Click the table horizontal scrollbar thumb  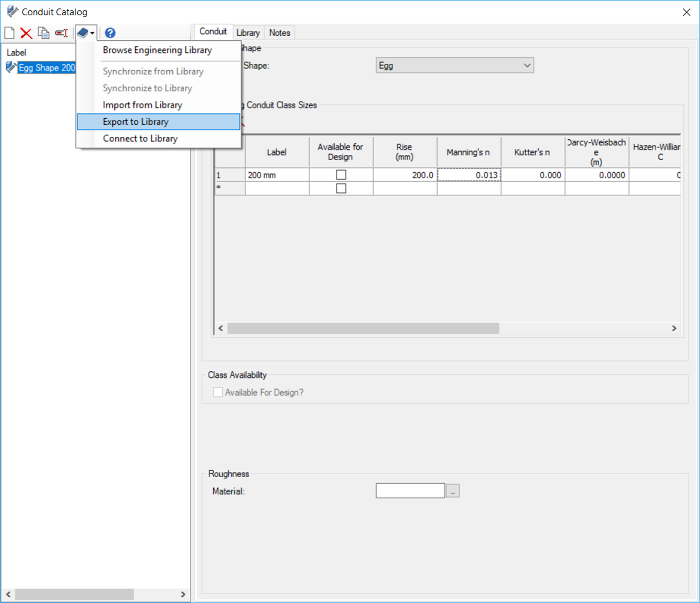click(363, 328)
